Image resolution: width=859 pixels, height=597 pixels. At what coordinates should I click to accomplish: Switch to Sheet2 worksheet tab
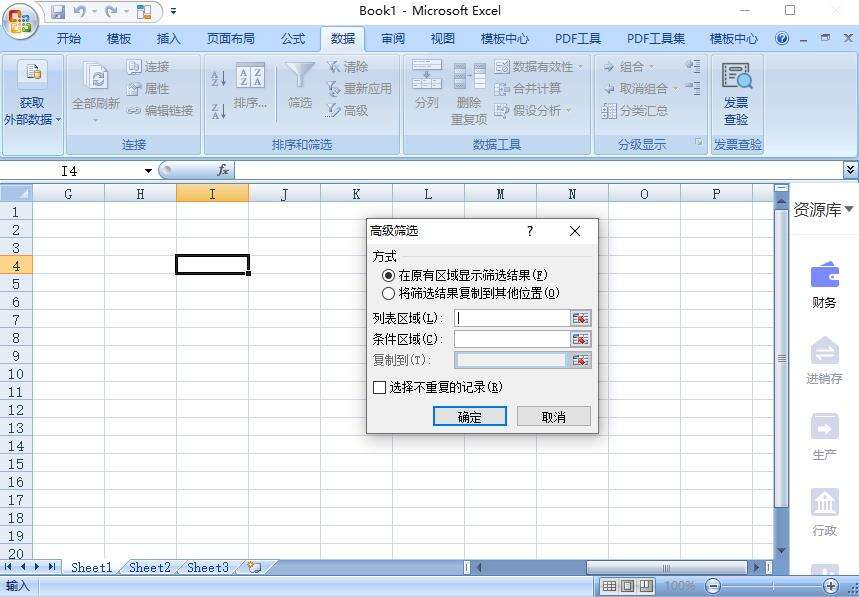150,567
